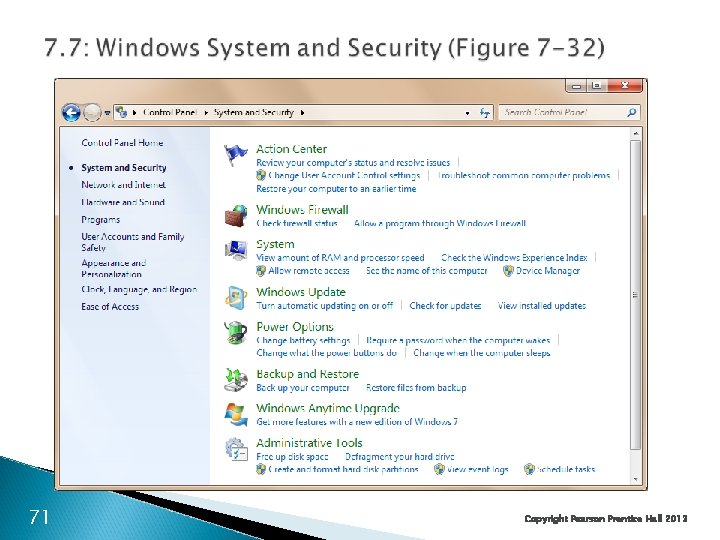Click the System computer monitor icon
This screenshot has height=540, width=720.
[236, 250]
